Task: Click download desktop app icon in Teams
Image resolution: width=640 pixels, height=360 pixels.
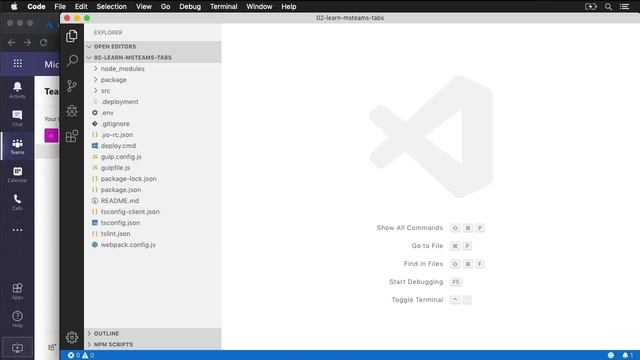Action: (x=17, y=348)
